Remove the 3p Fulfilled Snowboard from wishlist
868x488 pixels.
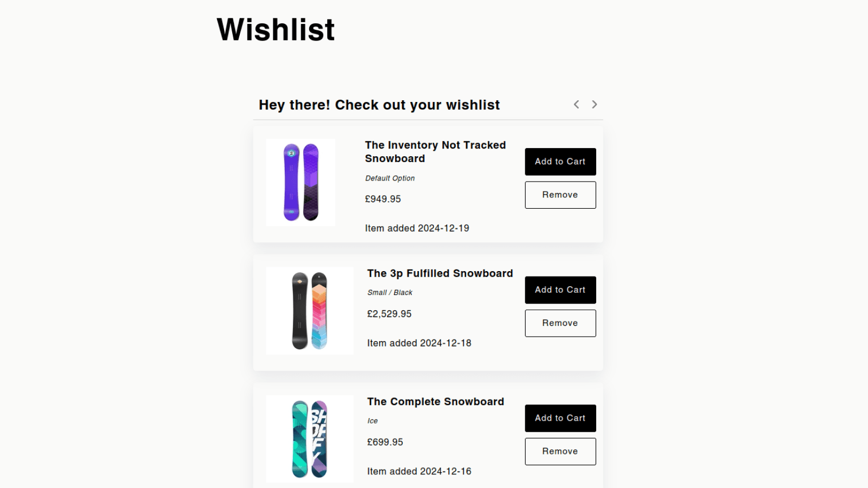point(560,323)
